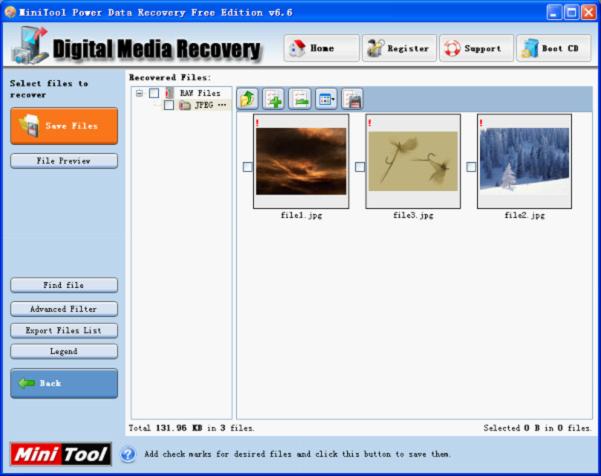
Task: Click the MiniTool logo at bottom left
Action: click(x=61, y=454)
